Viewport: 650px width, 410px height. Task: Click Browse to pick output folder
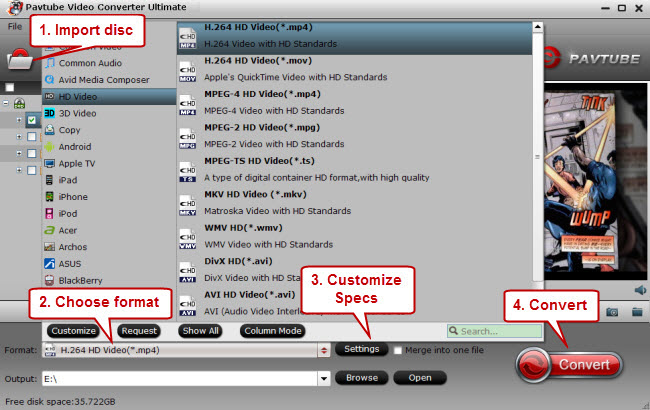[x=361, y=378]
